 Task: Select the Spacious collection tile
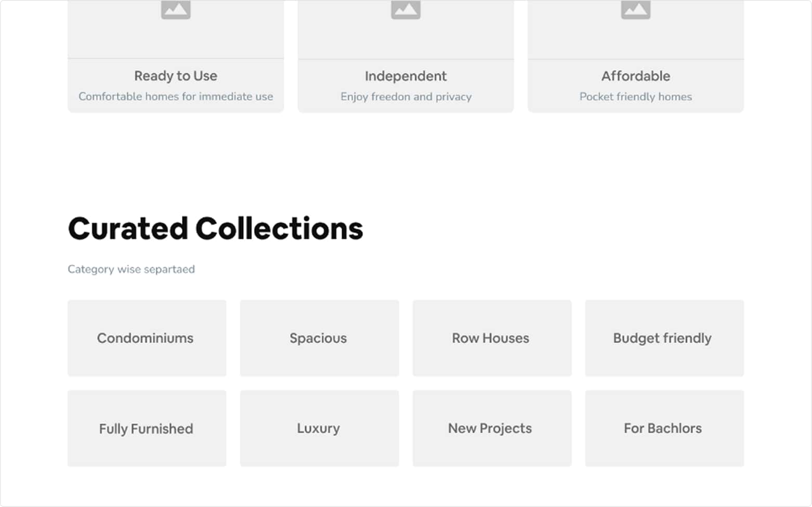tap(319, 338)
